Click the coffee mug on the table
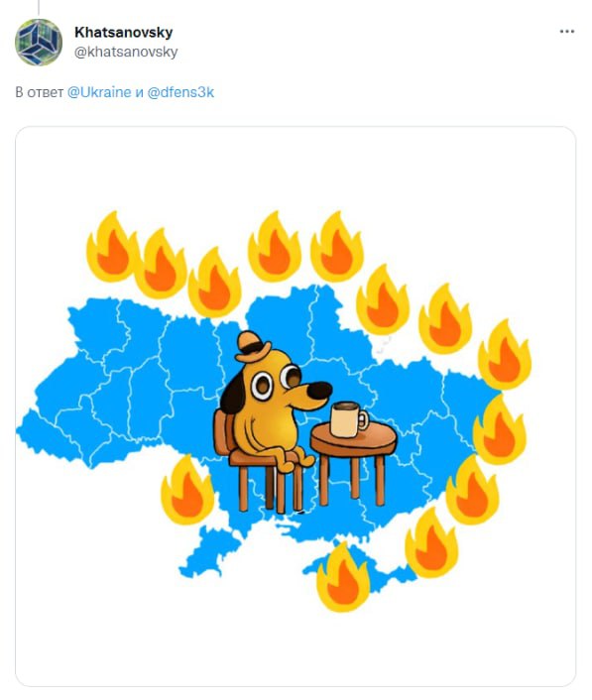 [x=349, y=419]
